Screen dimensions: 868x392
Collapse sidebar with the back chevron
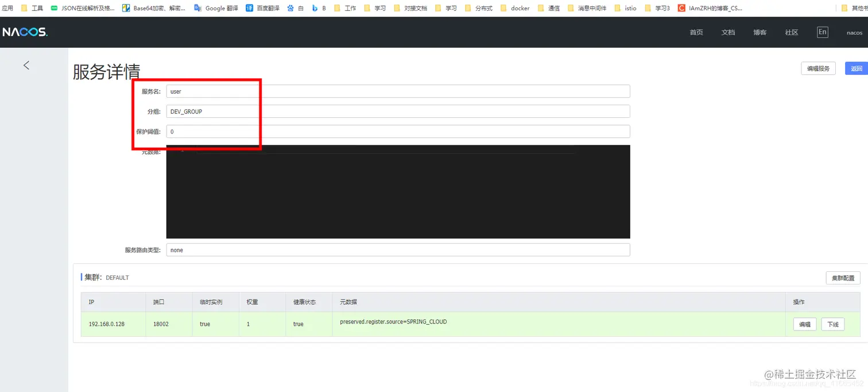[x=26, y=65]
